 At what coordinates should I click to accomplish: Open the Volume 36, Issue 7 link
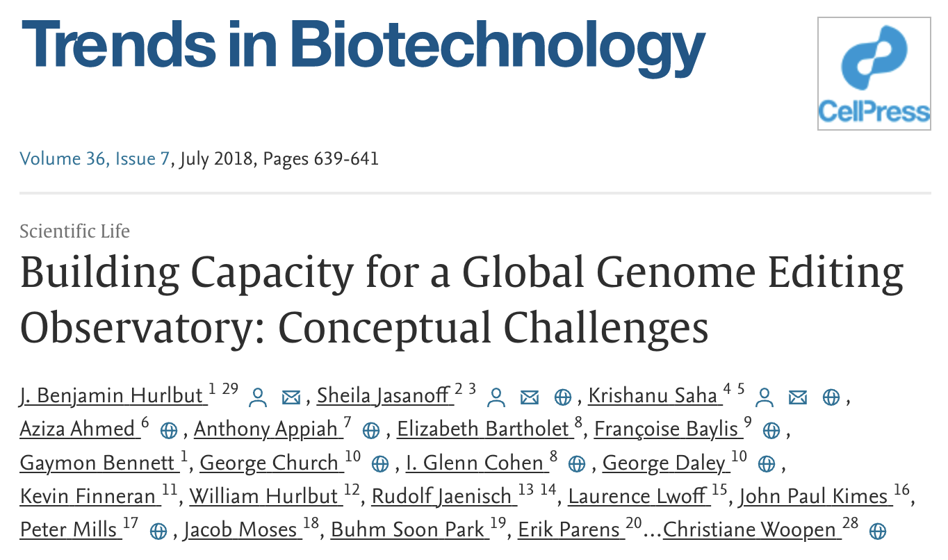point(95,158)
